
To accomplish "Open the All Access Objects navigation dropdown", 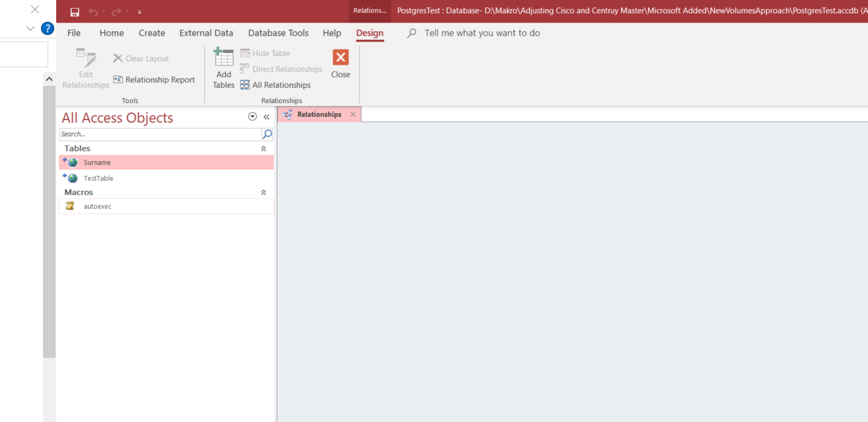I will [252, 117].
